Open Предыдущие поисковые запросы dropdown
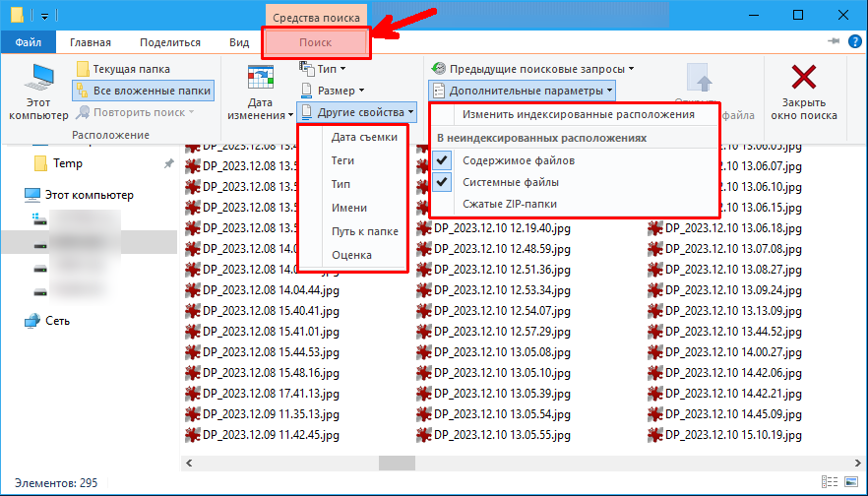This screenshot has height=496, width=868. 532,69
